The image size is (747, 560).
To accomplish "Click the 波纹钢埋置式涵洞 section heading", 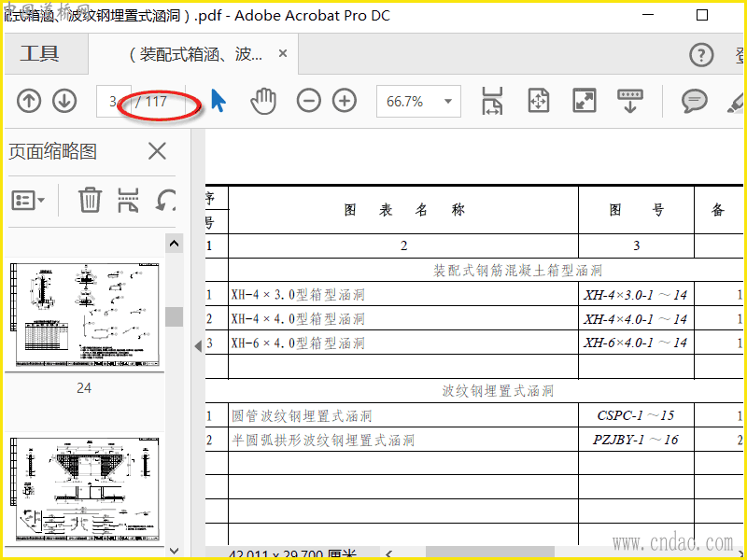I will click(498, 391).
